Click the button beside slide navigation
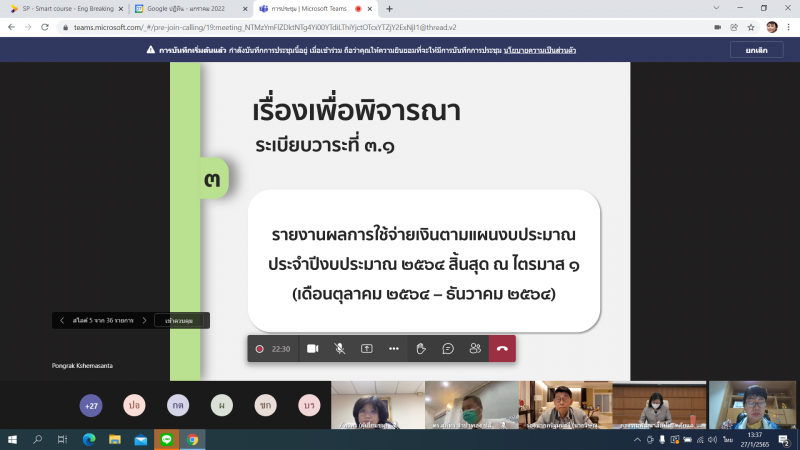The width and height of the screenshot is (800, 450). click(x=179, y=320)
